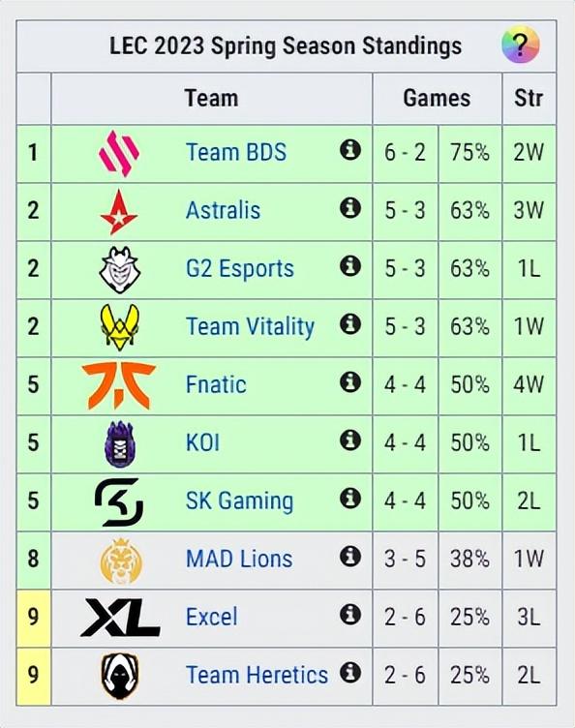This screenshot has width=575, height=728.
Task: Open the G2 Esports team link
Action: point(240,268)
